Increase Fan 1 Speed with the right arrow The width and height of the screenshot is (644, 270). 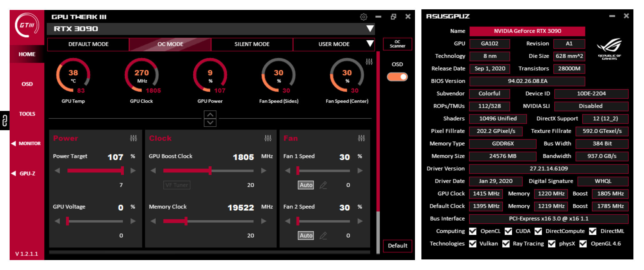tap(360, 171)
